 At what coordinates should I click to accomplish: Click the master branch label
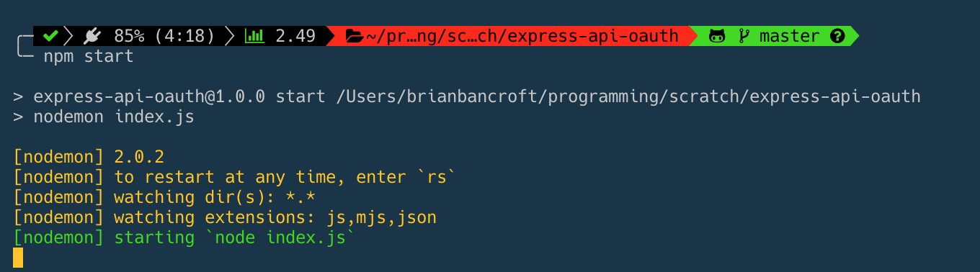[789, 35]
